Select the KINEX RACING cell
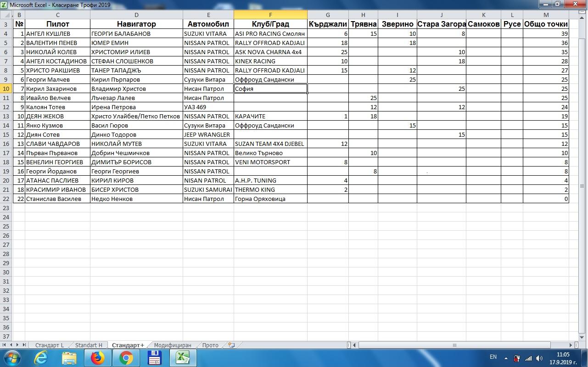 click(270, 61)
